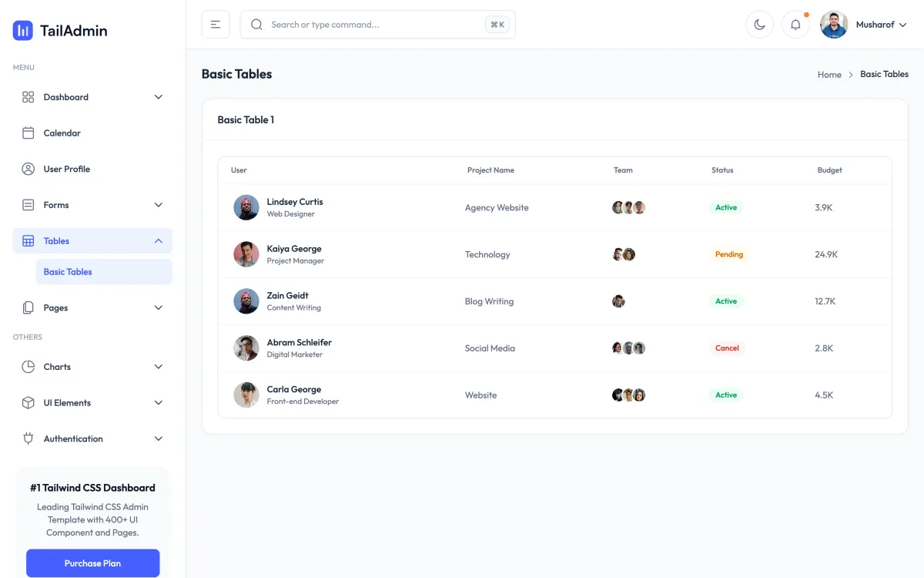Click the Pending status badge
This screenshot has width=924, height=578.
[x=729, y=254]
